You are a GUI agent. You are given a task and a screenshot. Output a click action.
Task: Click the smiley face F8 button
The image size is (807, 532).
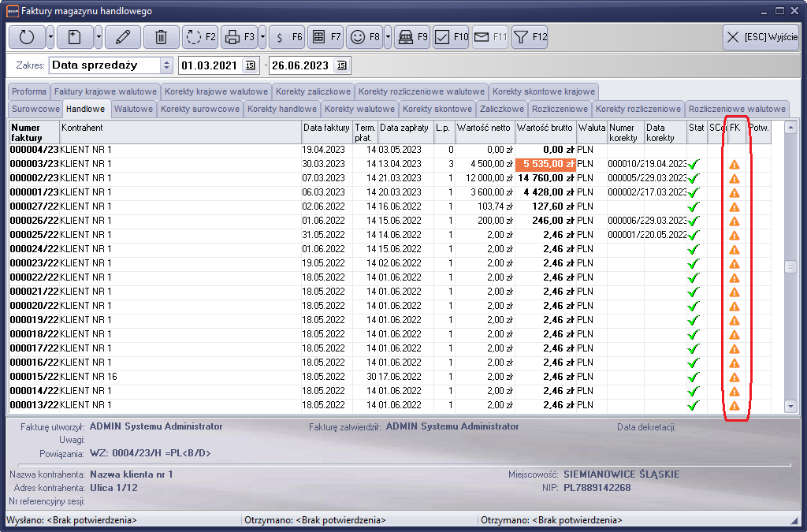click(364, 37)
